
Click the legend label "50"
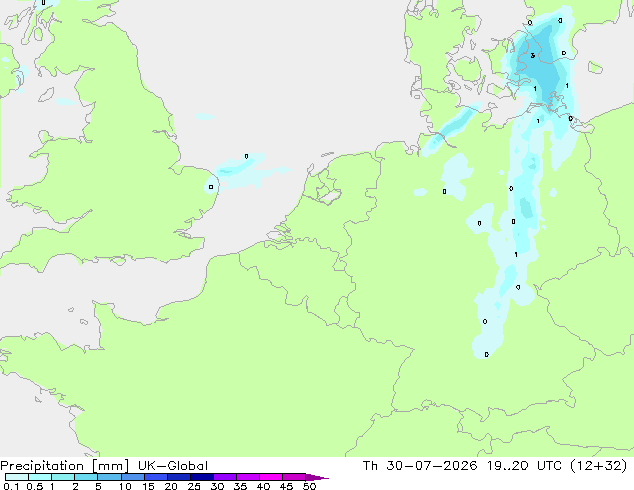coord(309,486)
